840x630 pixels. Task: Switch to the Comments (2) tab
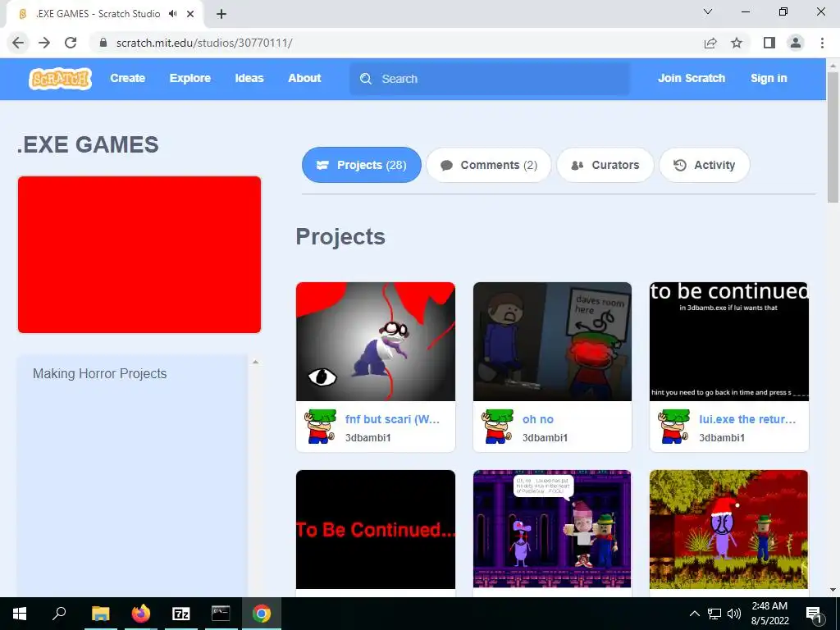(489, 165)
